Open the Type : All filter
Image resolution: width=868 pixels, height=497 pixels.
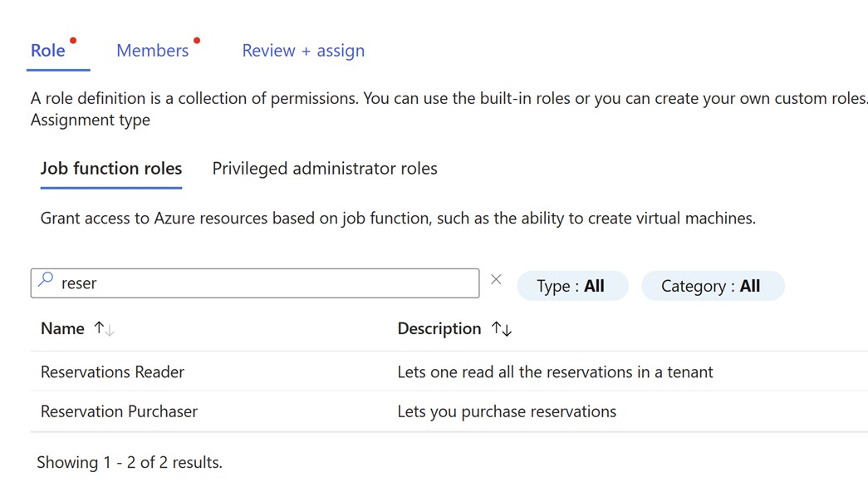coord(571,286)
